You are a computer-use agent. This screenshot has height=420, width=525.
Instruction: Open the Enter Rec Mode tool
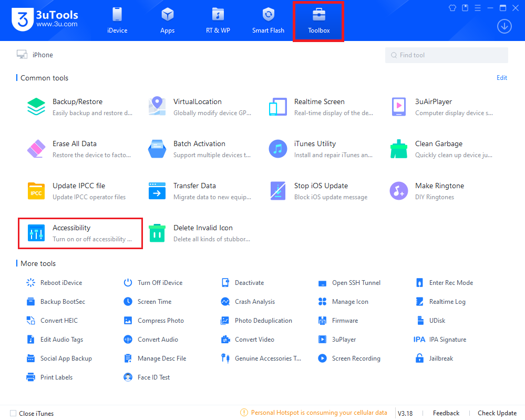[x=444, y=283]
